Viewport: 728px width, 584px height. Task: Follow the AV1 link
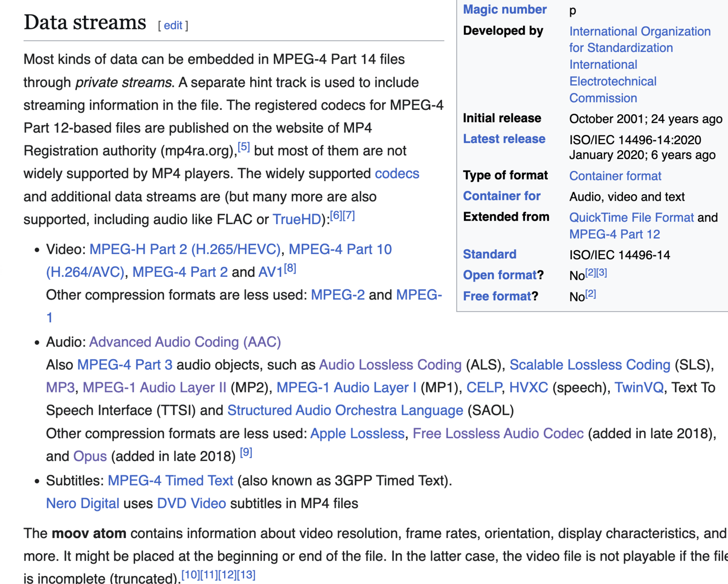click(271, 272)
